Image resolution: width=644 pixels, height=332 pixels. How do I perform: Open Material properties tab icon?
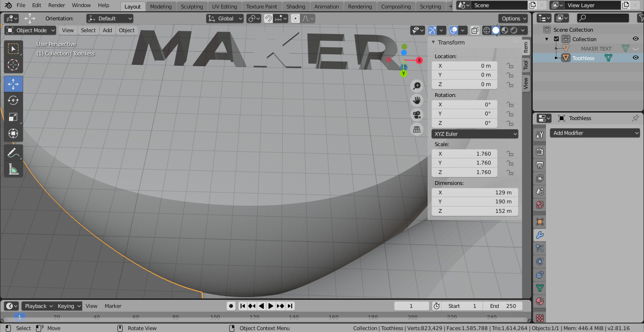[539, 301]
